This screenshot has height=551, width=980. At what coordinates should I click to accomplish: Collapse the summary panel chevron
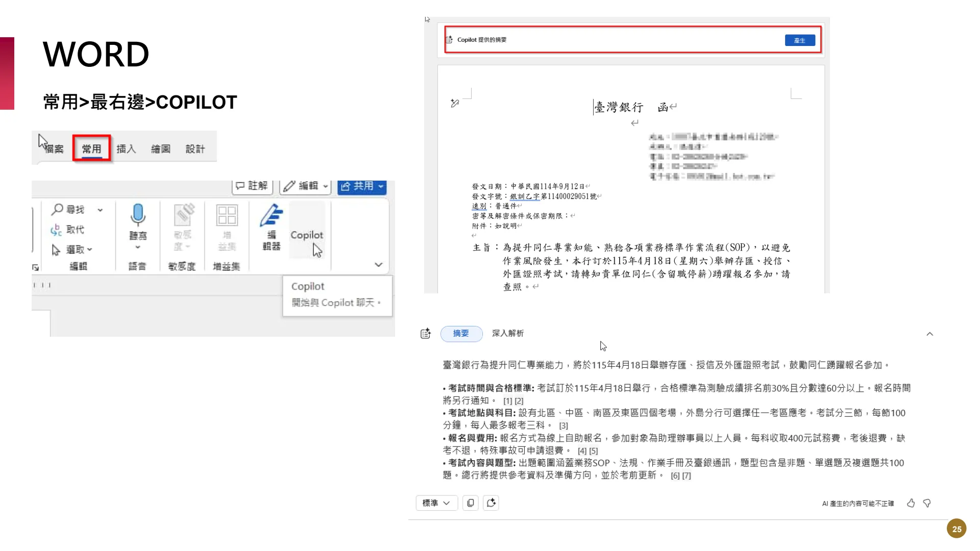tap(929, 334)
